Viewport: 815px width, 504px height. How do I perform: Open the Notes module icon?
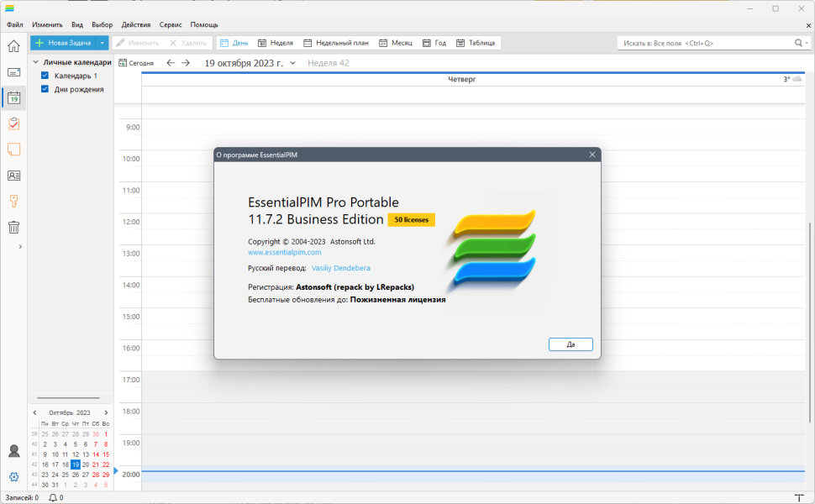[x=13, y=150]
